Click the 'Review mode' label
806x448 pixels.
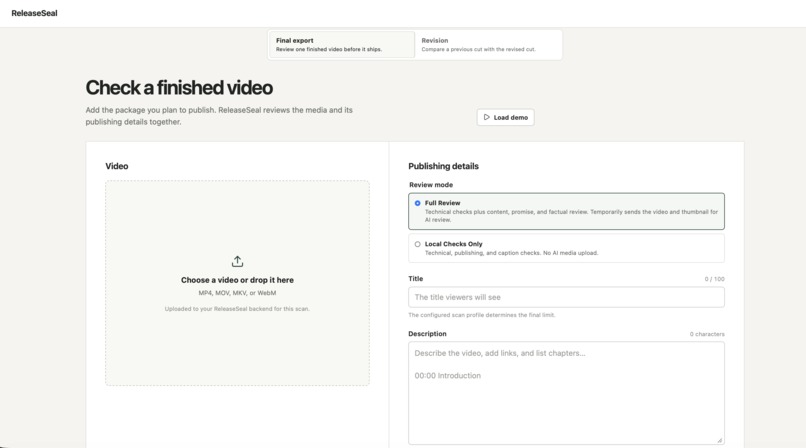pos(431,184)
